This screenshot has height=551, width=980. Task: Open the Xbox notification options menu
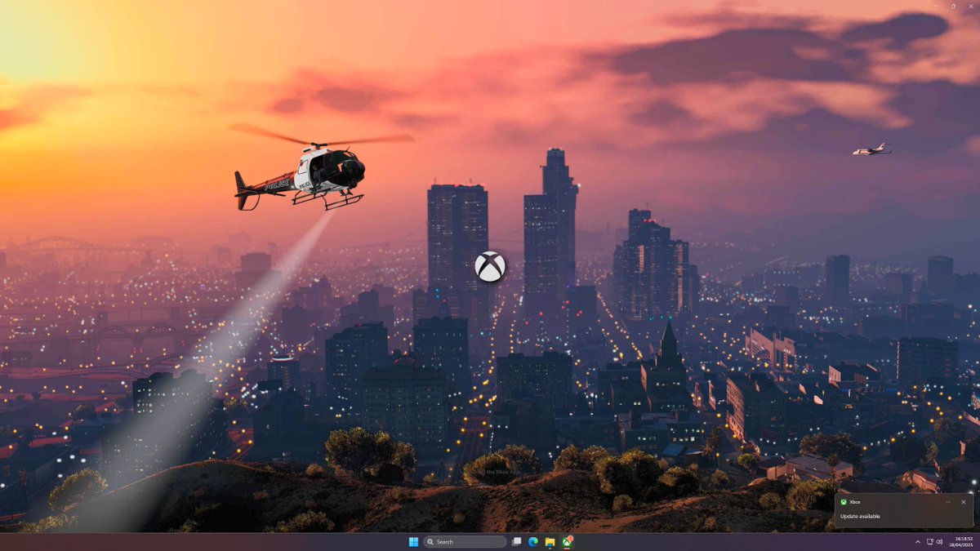(948, 502)
